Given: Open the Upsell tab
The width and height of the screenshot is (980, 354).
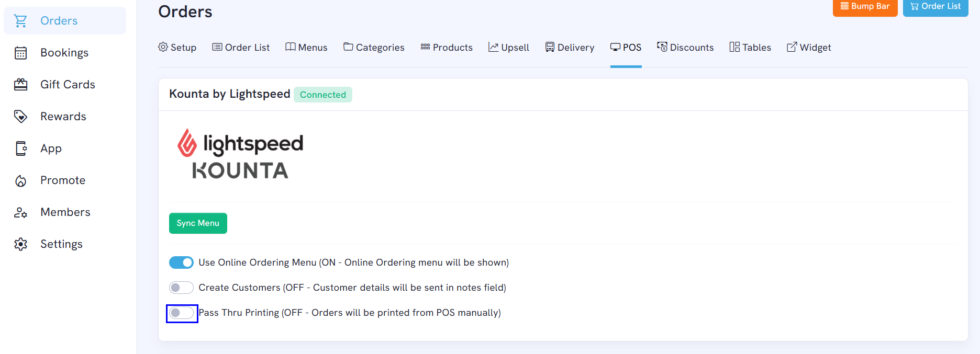Looking at the screenshot, I should pyautogui.click(x=509, y=48).
